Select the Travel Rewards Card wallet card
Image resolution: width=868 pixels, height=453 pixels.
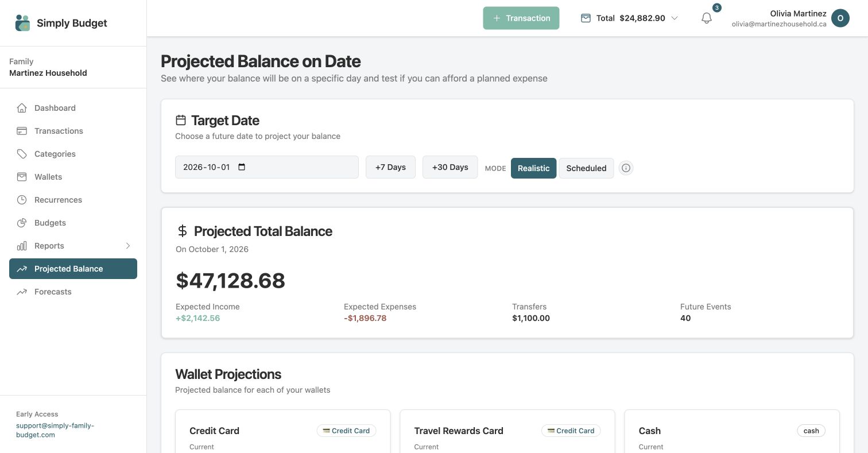click(507, 431)
